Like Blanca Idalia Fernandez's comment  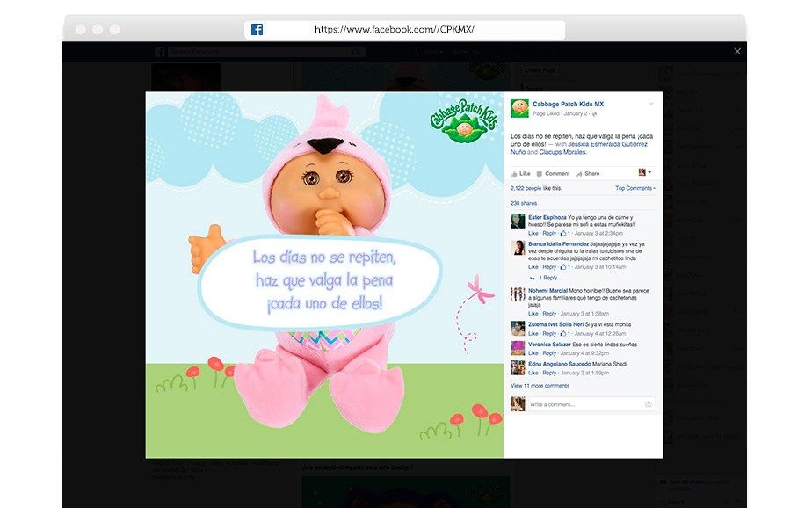point(533,267)
